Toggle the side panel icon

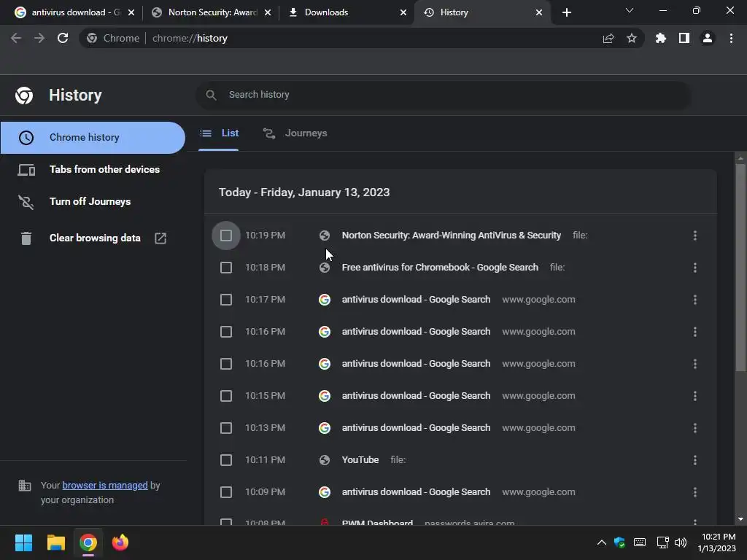[684, 38]
